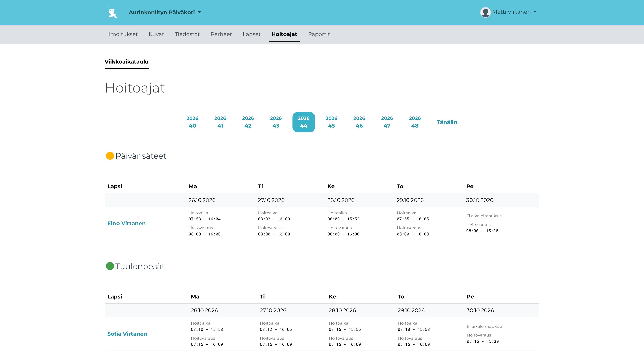The image size is (644, 362).
Task: Click Eino's Friday reservation 08:00 - 15:30
Action: point(482,231)
